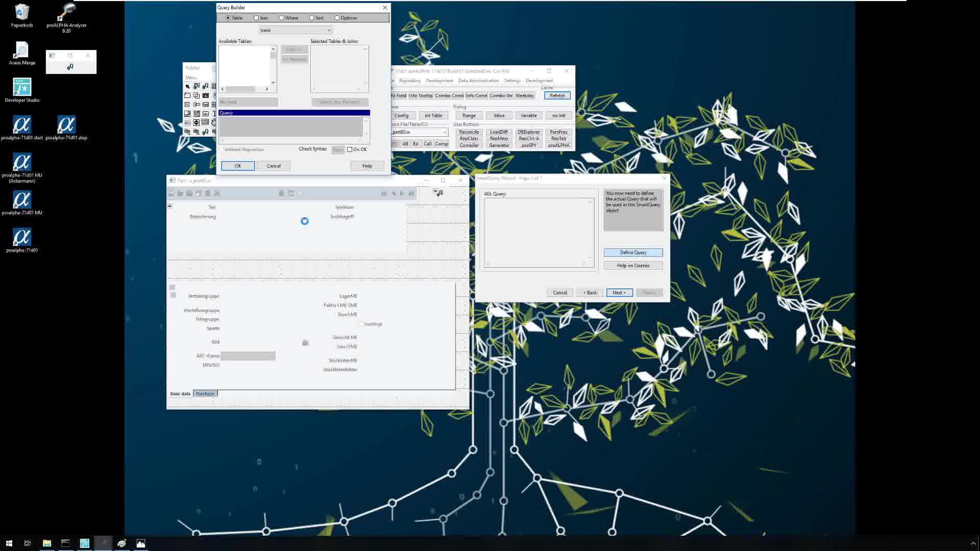
Task: Select the pointer tool in the Palette
Action: tap(187, 86)
